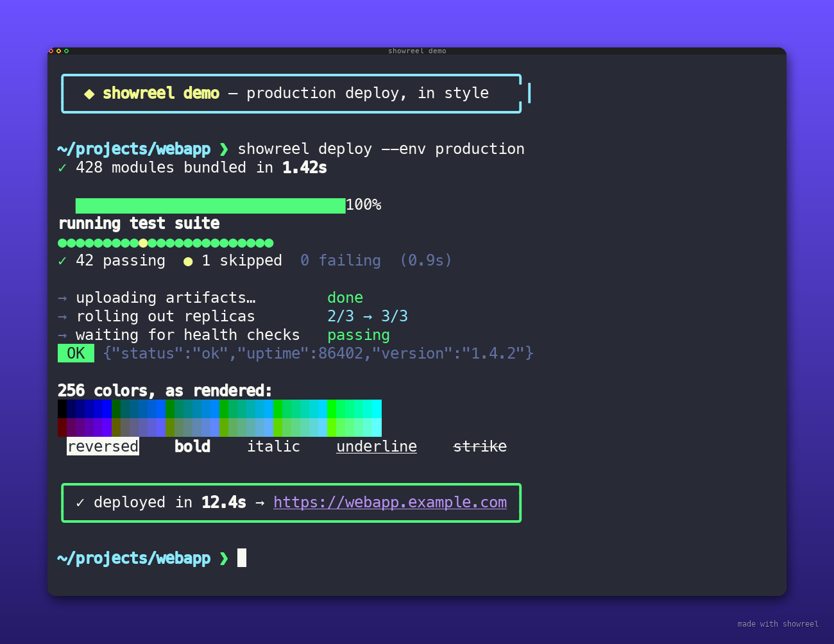This screenshot has width=834, height=644.
Task: Click the green 'done' status
Action: click(345, 298)
